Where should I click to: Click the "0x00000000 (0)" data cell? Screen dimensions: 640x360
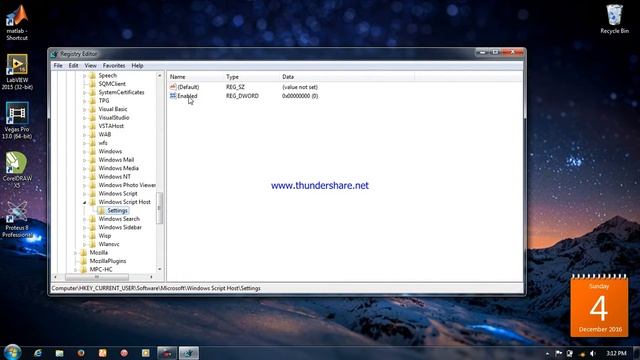(x=300, y=96)
